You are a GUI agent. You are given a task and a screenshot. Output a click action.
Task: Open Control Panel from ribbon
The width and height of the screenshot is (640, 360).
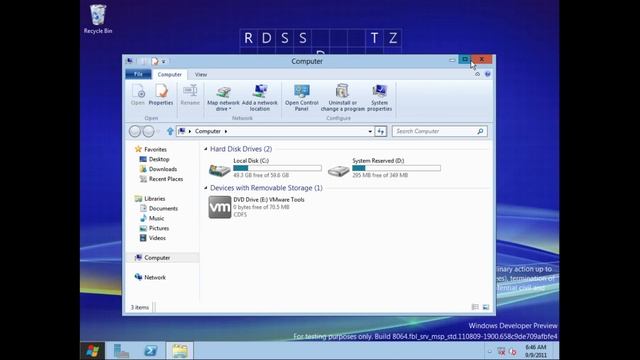302,97
